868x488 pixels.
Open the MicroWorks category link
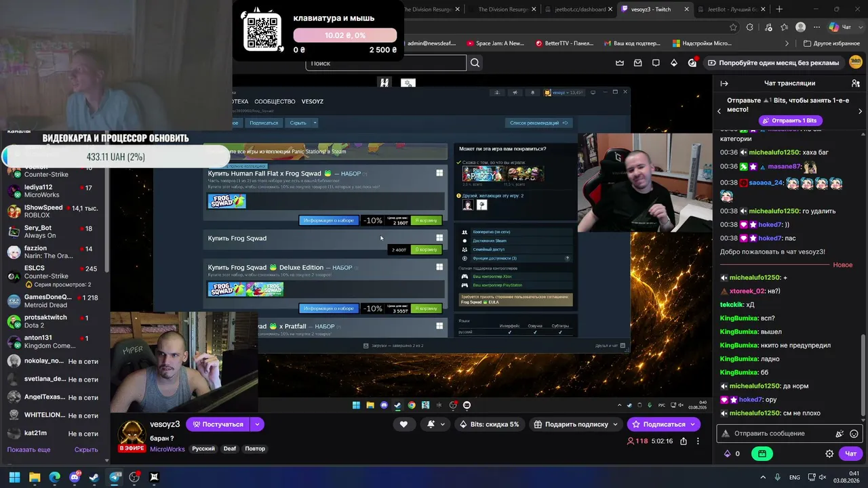point(167,449)
